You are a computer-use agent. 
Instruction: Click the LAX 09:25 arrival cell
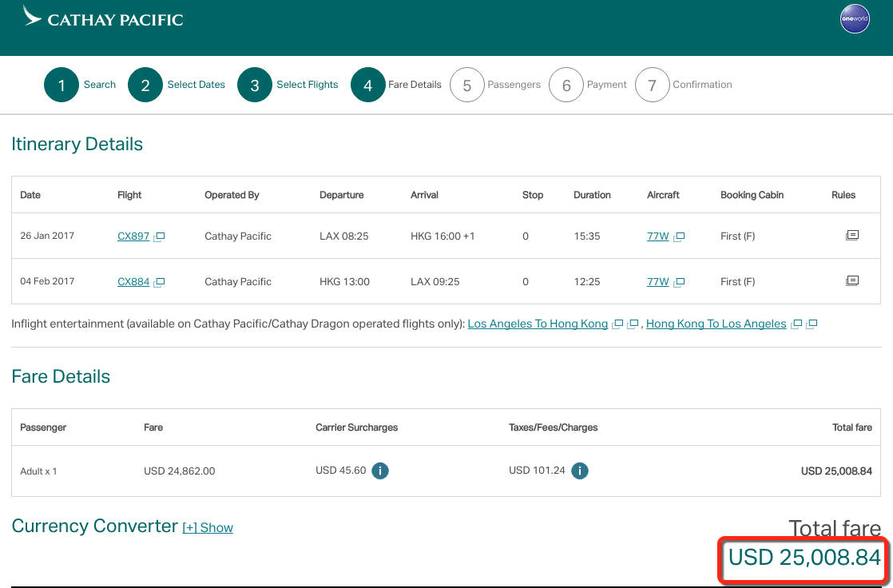click(x=435, y=281)
